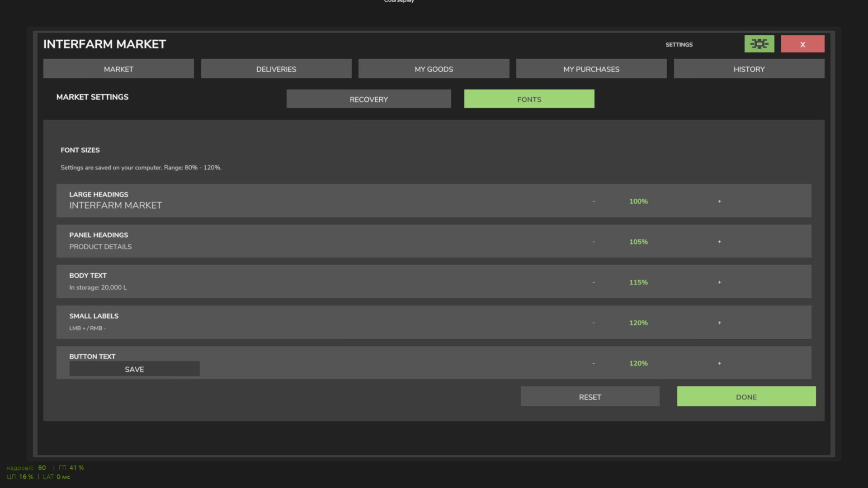Click the 'In storage: 20,000 L' sample text
The width and height of the screenshot is (868, 488).
(x=98, y=287)
